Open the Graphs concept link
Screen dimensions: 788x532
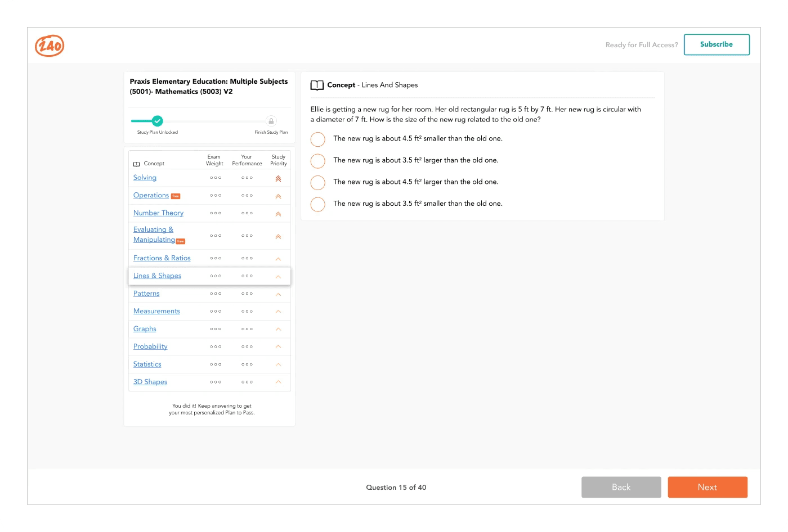coord(145,329)
